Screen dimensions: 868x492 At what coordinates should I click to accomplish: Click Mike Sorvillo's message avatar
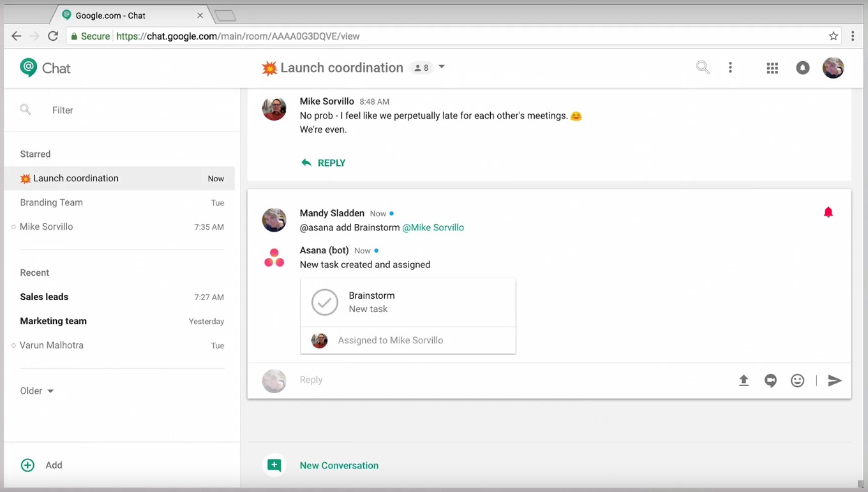(x=274, y=108)
